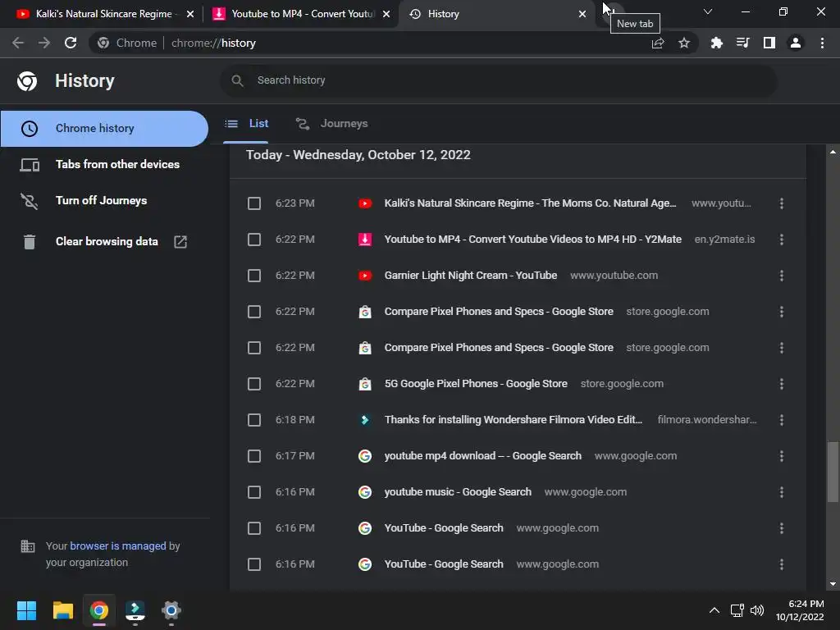Open Clear browsing data
The width and height of the screenshot is (840, 630).
pyautogui.click(x=107, y=242)
